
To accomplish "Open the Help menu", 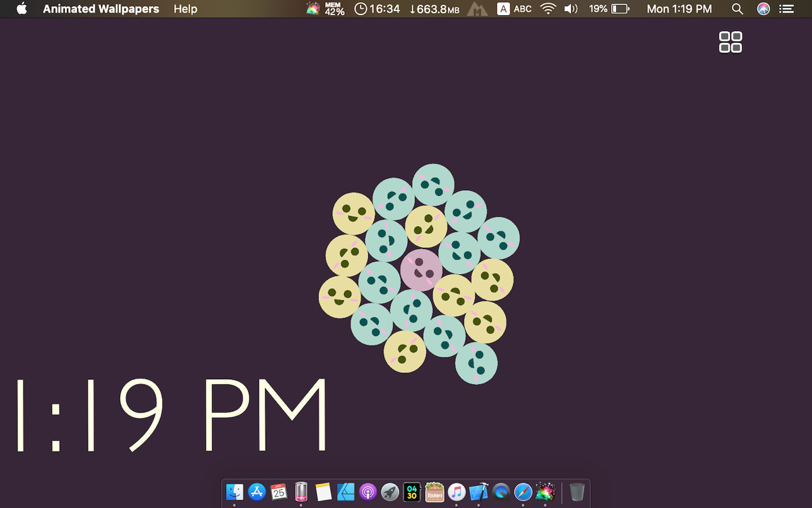I will click(185, 9).
